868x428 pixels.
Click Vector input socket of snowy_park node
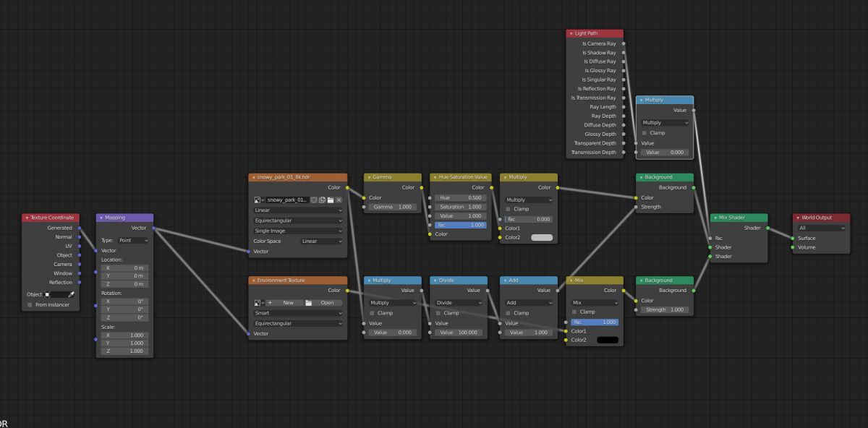(248, 252)
